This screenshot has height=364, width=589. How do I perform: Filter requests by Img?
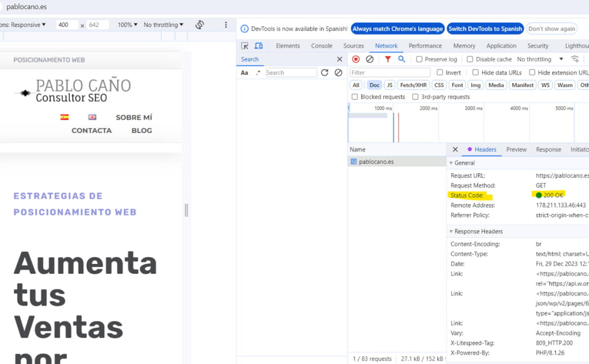point(475,85)
